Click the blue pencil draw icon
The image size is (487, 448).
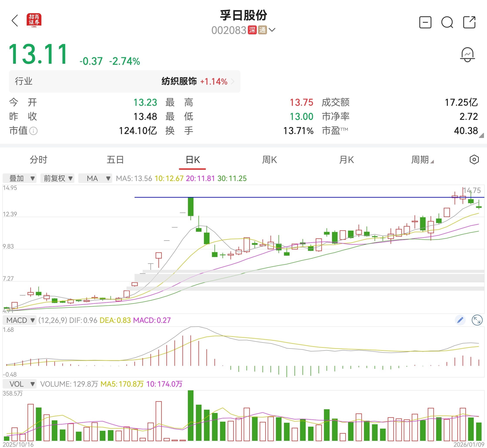460,320
